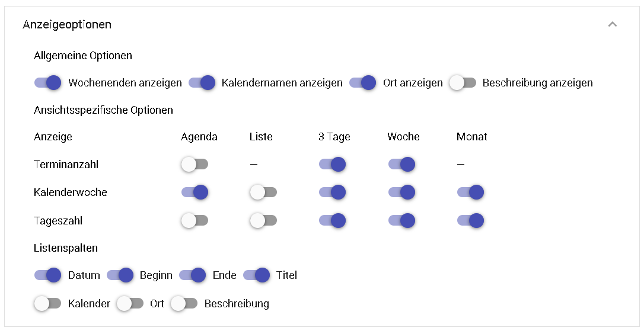Enable Kalenderwoche in the Liste view
The height and width of the screenshot is (331, 644).
coord(263,192)
